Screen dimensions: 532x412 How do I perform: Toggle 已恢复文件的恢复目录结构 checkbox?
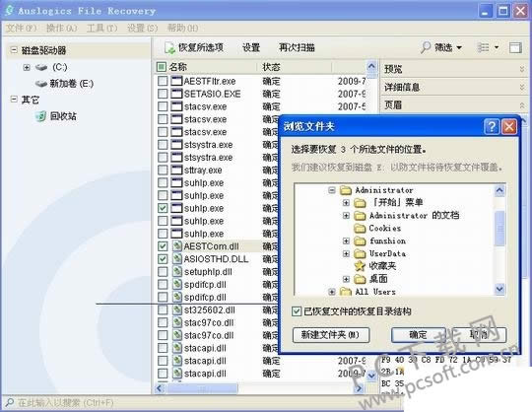297,311
